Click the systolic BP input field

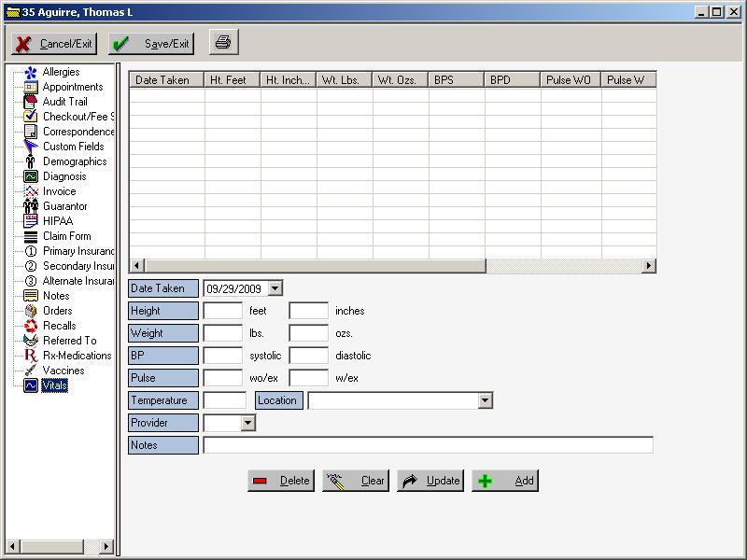click(x=223, y=356)
